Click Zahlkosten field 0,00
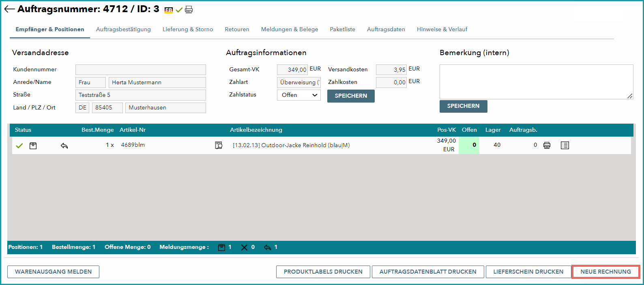644x285 pixels. coord(391,82)
